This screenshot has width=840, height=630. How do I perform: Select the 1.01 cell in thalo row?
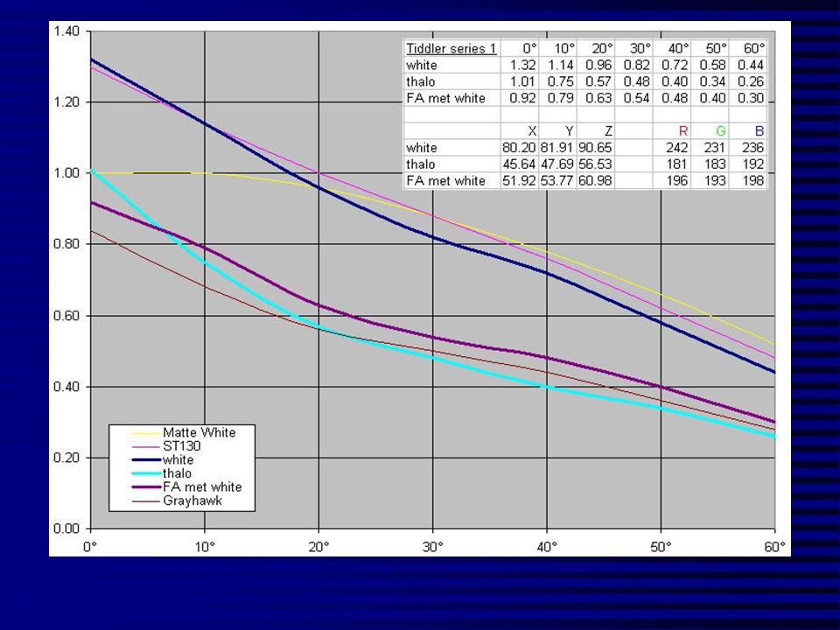point(522,81)
